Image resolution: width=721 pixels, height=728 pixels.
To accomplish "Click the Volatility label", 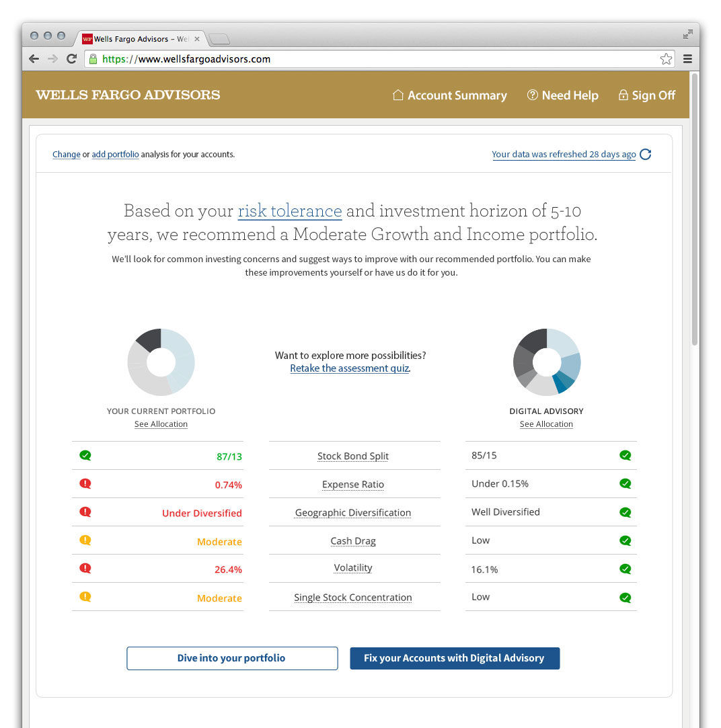I will pyautogui.click(x=353, y=568).
